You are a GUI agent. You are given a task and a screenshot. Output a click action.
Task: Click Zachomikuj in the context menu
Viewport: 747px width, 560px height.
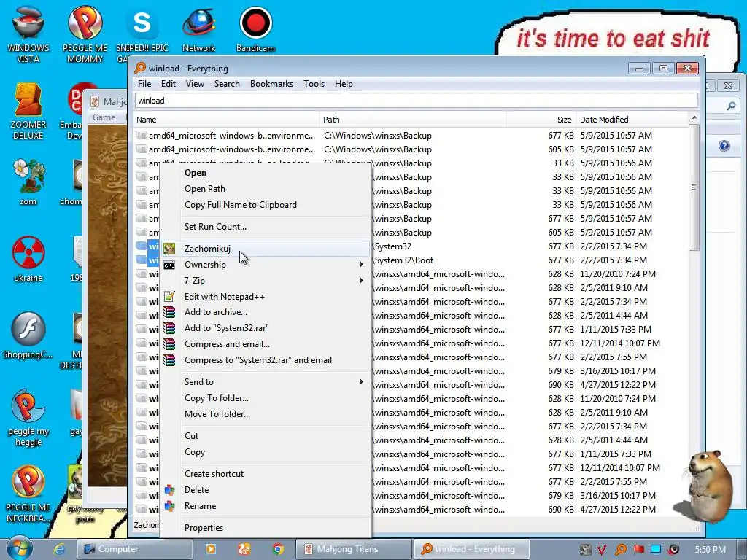click(x=265, y=249)
